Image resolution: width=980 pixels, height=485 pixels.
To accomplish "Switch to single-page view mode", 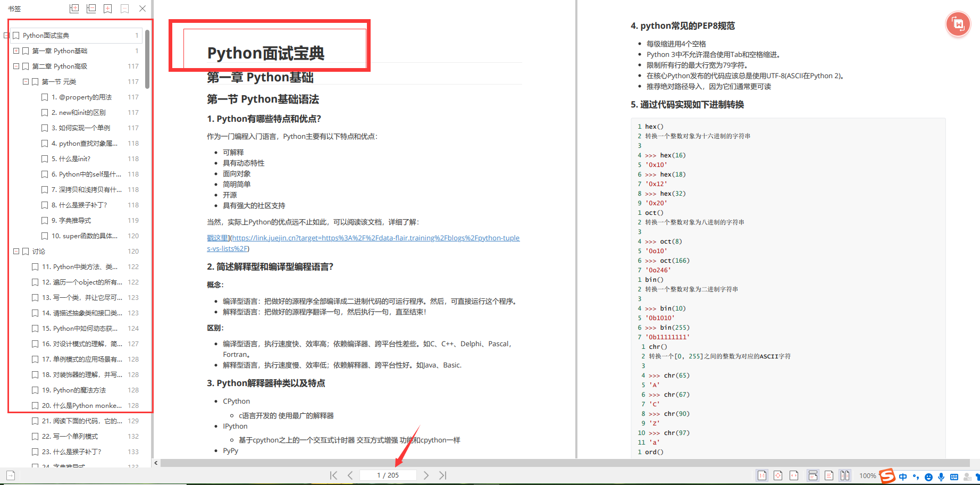I will click(x=828, y=475).
